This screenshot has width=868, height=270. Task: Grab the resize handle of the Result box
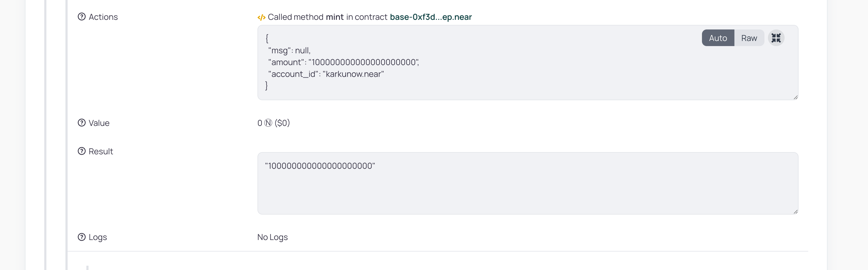pos(796,212)
